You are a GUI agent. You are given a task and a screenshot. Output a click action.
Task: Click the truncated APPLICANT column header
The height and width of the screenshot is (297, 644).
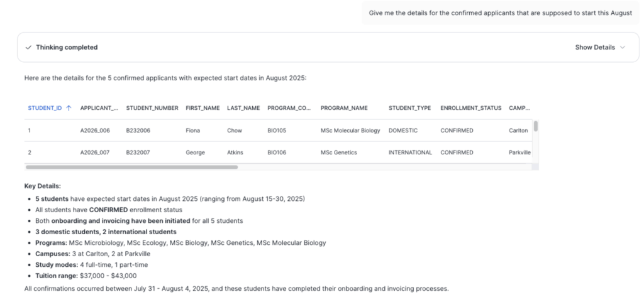coord(99,108)
